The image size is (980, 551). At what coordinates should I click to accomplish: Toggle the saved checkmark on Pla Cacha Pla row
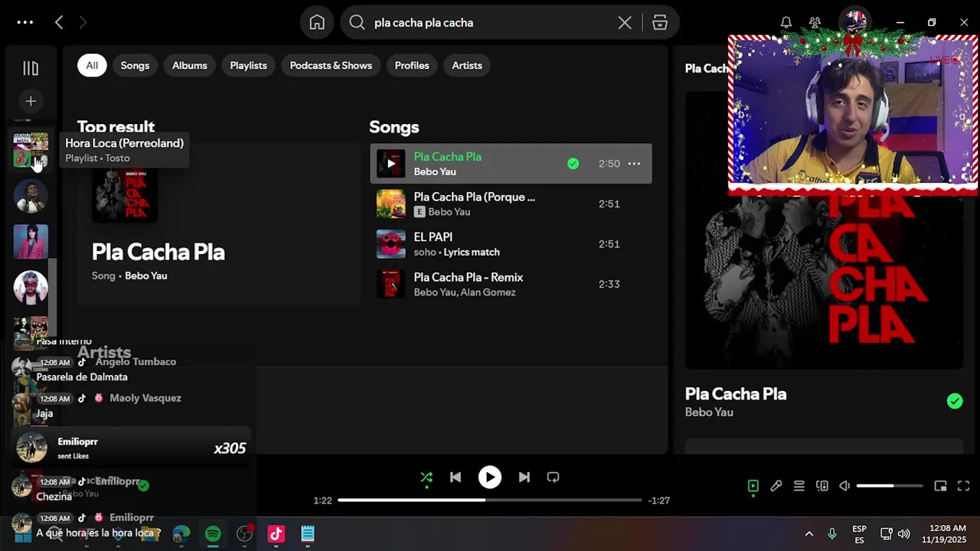pyautogui.click(x=573, y=164)
